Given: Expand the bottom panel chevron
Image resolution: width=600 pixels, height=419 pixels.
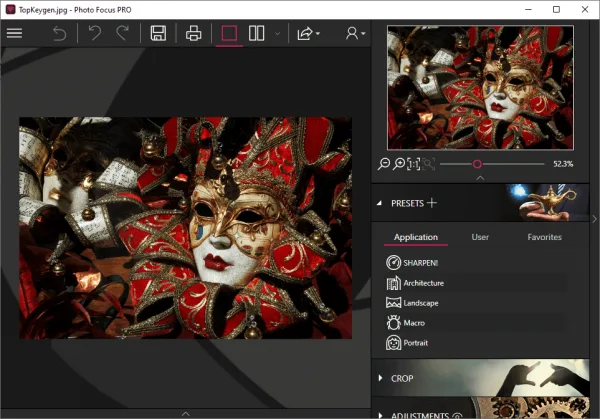Looking at the screenshot, I should coord(186,414).
